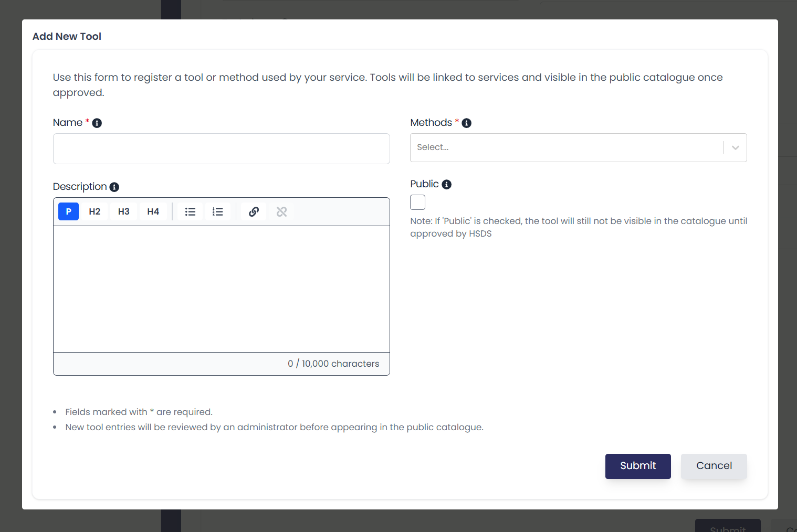
Task: Insert a bulleted list
Action: tap(190, 211)
